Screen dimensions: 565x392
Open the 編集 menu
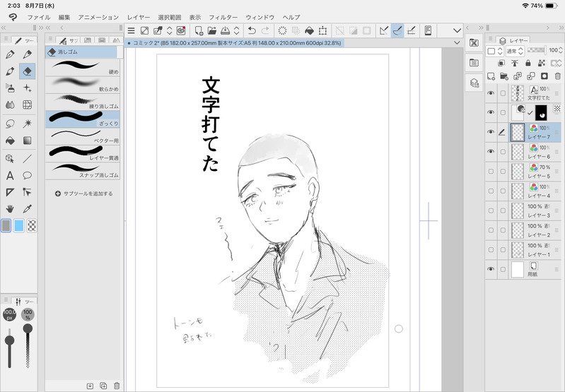(64, 17)
